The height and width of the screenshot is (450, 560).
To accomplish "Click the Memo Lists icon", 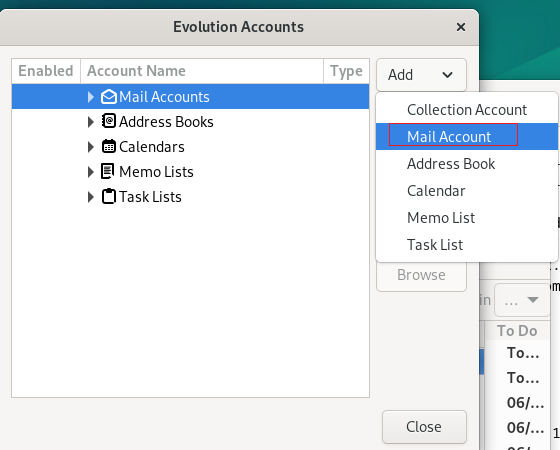I will point(108,171).
